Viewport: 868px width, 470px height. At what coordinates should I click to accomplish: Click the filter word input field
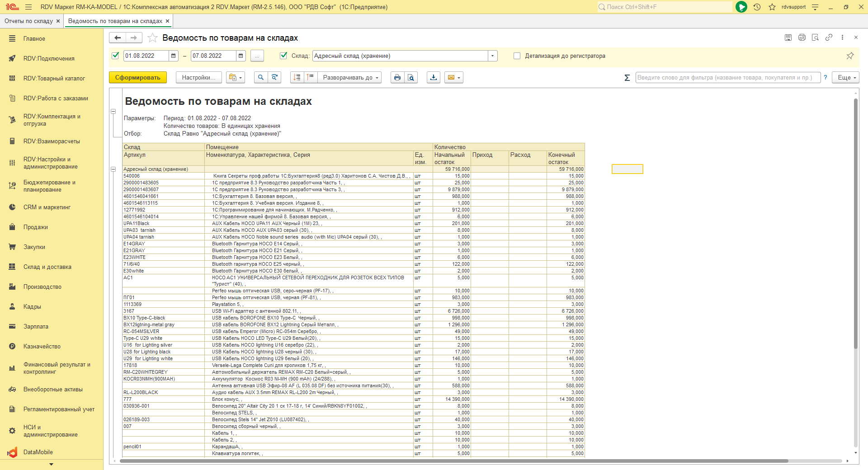click(x=727, y=78)
